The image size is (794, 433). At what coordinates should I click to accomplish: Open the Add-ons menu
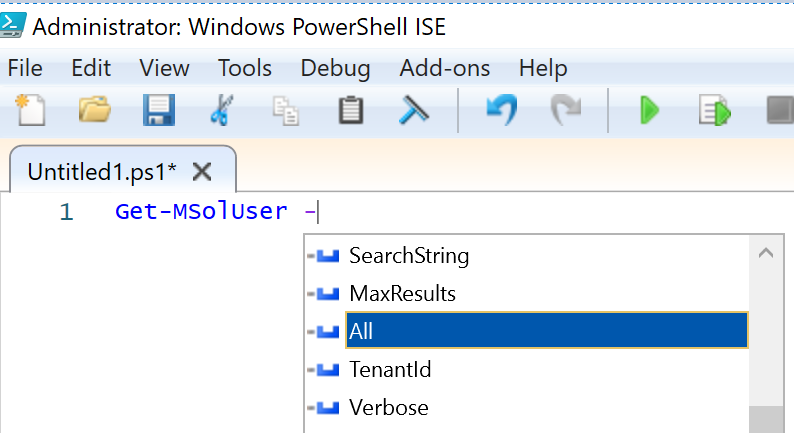pyautogui.click(x=445, y=68)
